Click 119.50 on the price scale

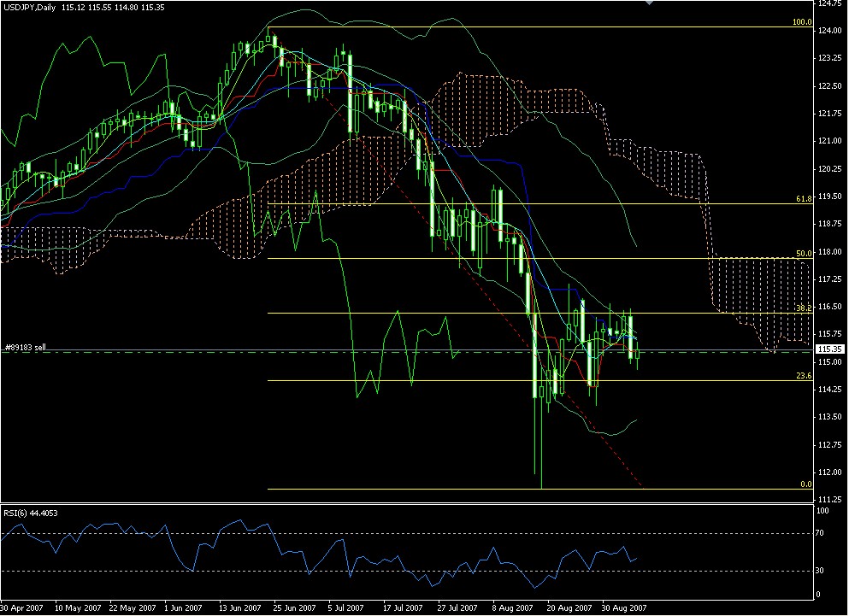point(829,196)
